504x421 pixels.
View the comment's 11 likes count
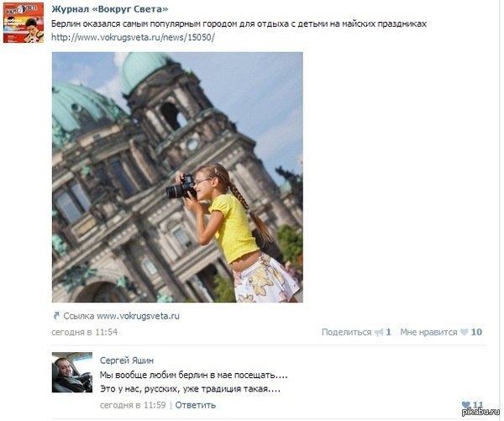click(x=478, y=404)
